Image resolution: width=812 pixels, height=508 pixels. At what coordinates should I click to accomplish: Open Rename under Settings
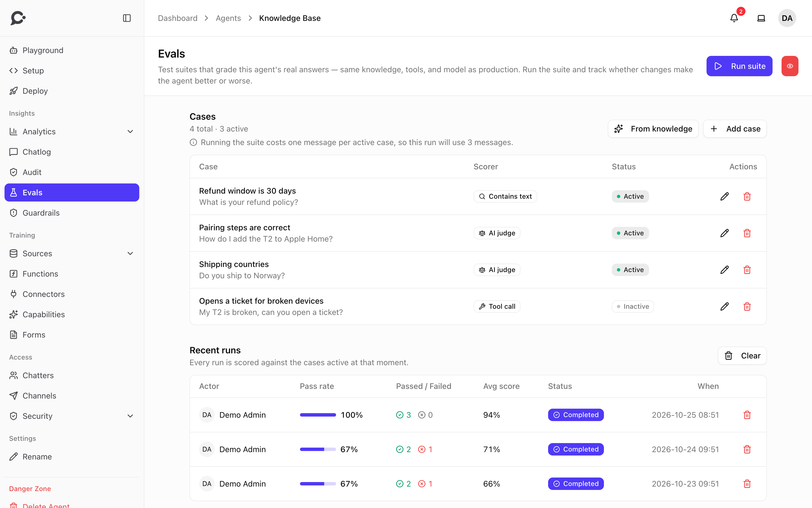72,457
